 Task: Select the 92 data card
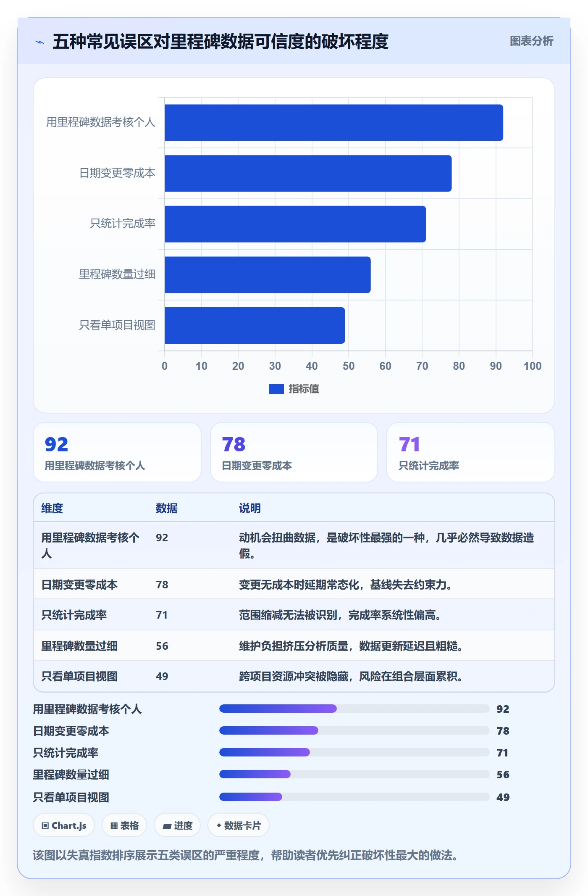click(117, 452)
